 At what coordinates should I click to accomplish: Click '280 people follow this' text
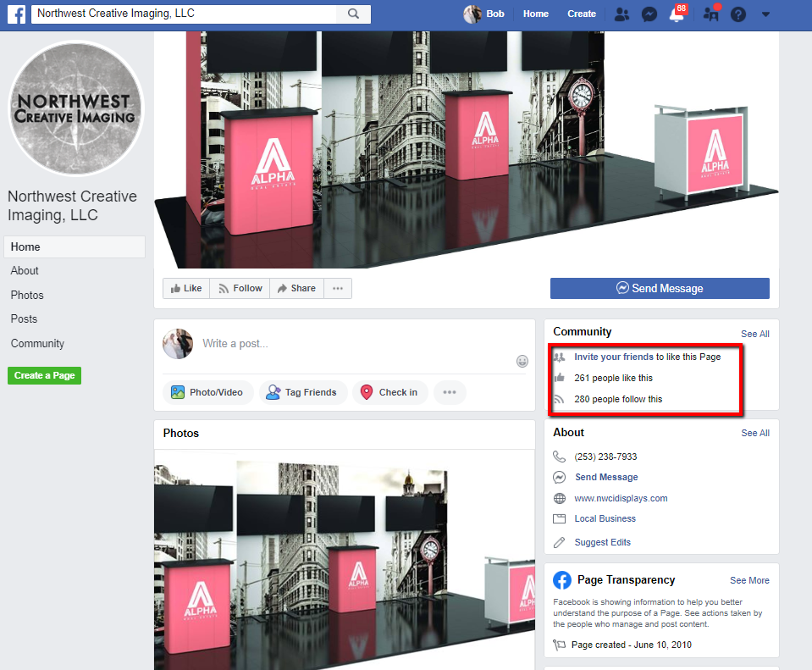coord(618,400)
